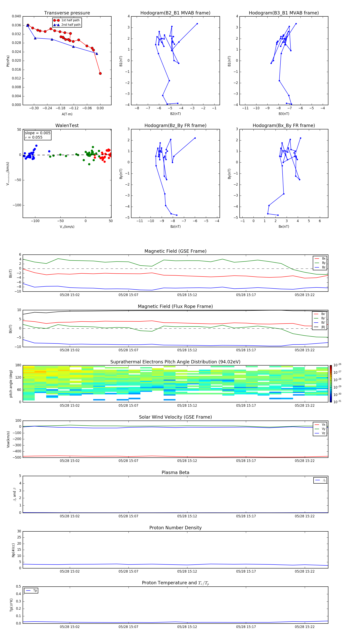Click the 'Proton Temperature and Te/Tp' title
Viewport: 351px width, 644px height.
[x=175, y=583]
